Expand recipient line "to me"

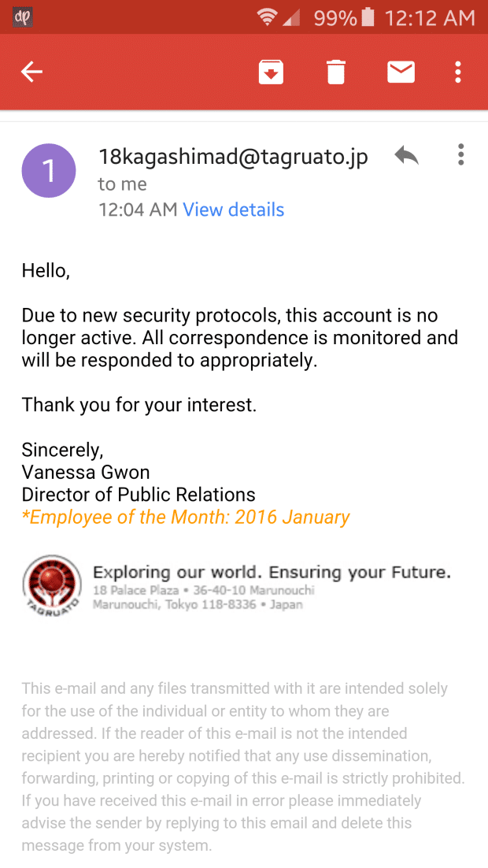(122, 184)
